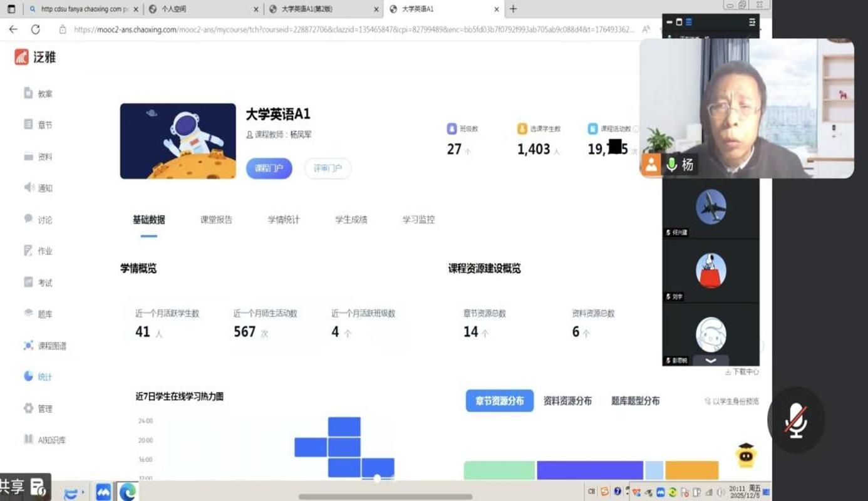
Task: Click the green segment in resource bar
Action: (x=499, y=470)
